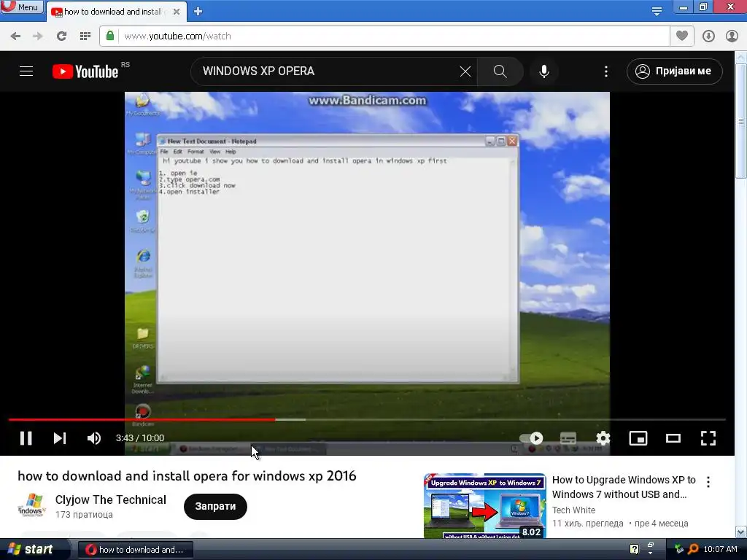The height and width of the screenshot is (560, 747).
Task: Open the tab menu icon in title bar
Action: [657, 12]
